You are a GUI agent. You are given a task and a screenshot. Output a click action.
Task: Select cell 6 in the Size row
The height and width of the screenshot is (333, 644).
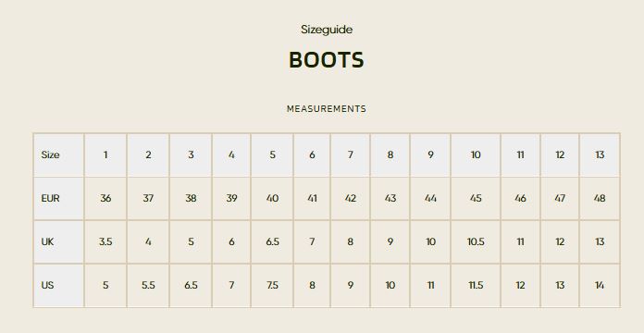click(312, 154)
